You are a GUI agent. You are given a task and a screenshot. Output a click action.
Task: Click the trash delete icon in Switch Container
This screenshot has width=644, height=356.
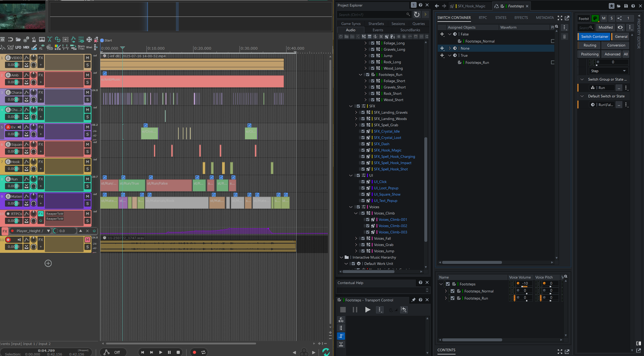565,37
